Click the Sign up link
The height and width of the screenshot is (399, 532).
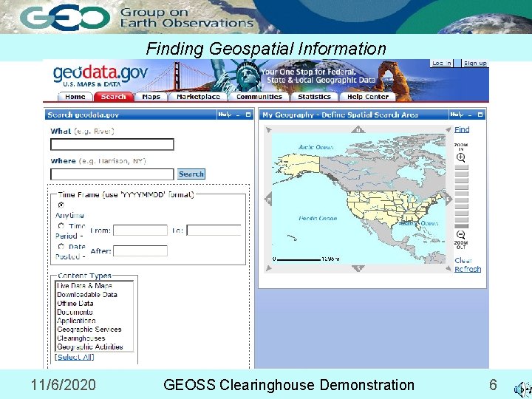coord(475,63)
